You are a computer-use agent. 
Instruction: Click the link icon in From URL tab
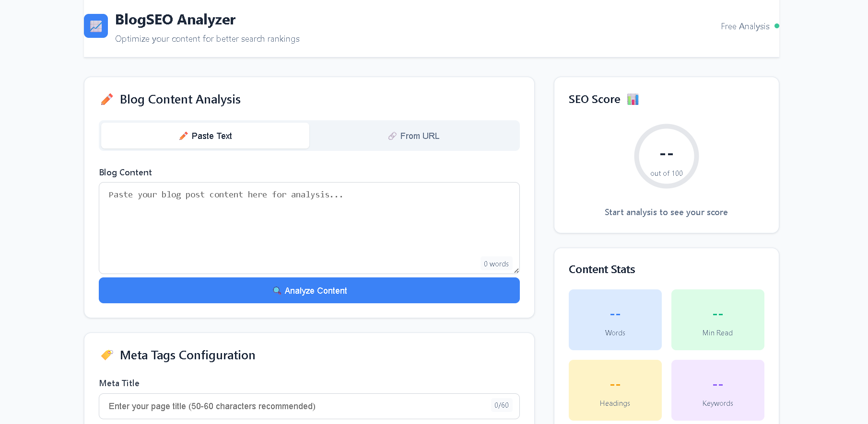coord(392,136)
